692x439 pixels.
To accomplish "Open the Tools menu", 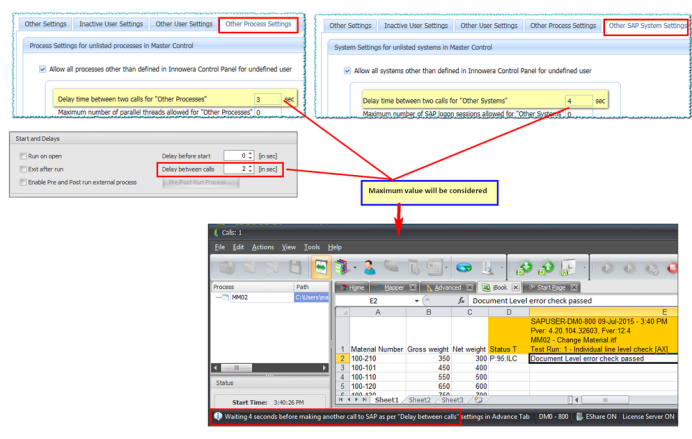I will [x=312, y=247].
